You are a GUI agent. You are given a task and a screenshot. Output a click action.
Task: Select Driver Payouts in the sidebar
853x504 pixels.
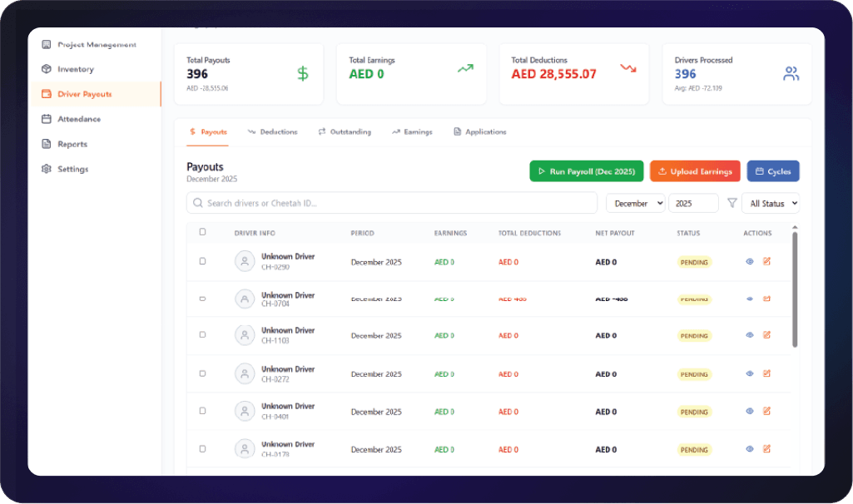coord(95,94)
